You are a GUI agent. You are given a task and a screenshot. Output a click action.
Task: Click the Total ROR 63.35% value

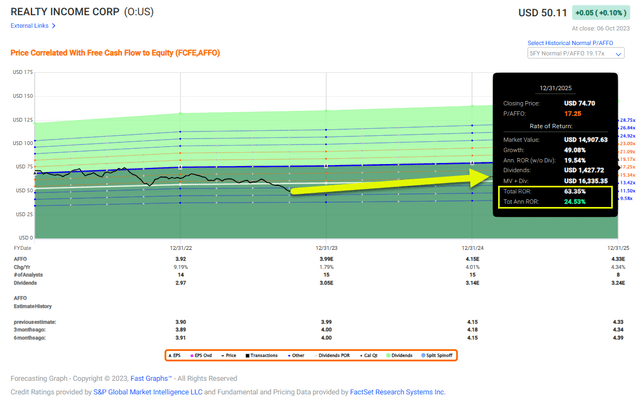[575, 191]
